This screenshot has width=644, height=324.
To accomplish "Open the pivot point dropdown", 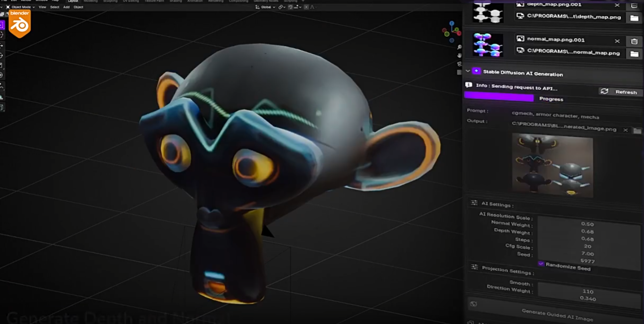I will coord(281,7).
